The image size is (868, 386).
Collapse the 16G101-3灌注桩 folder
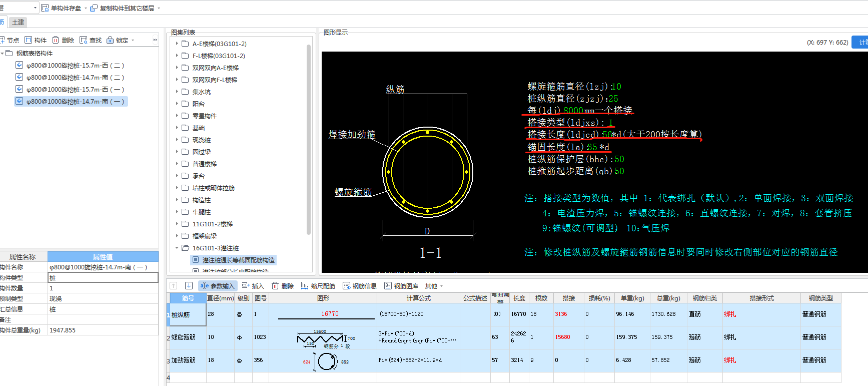click(x=177, y=248)
